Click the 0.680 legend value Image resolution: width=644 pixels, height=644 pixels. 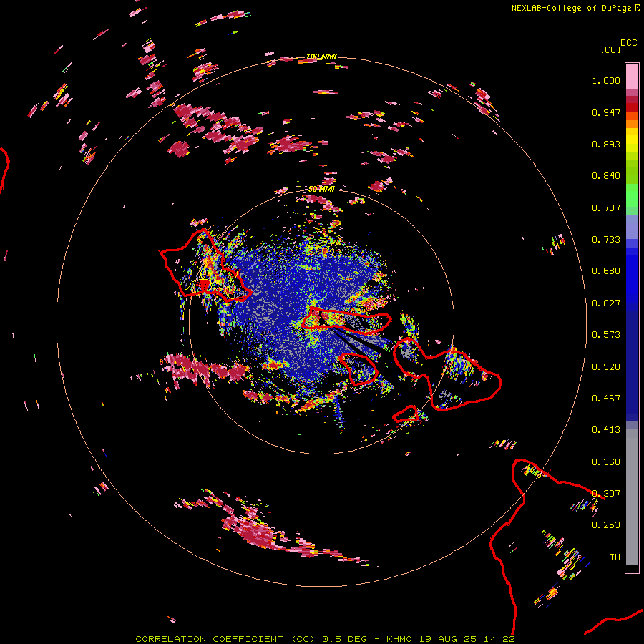(606, 271)
